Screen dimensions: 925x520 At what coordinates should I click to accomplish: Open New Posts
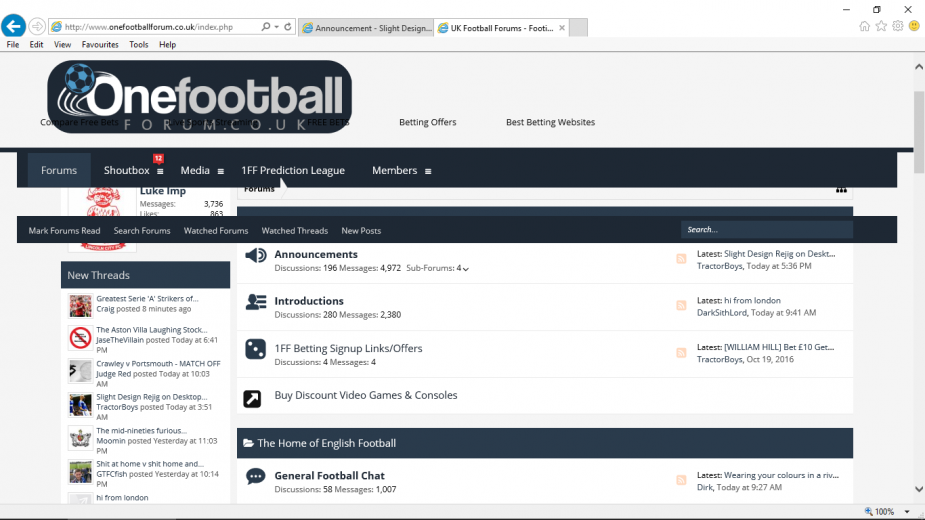pos(361,231)
